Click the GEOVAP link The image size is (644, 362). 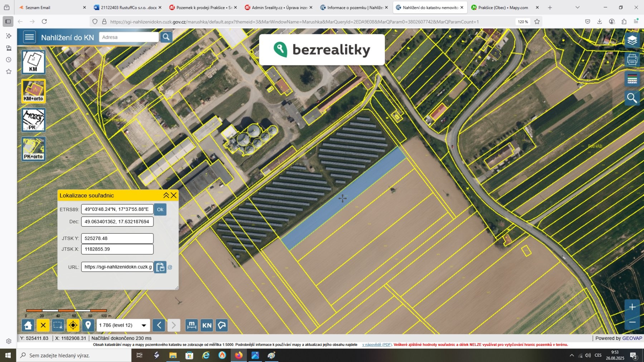(632, 338)
